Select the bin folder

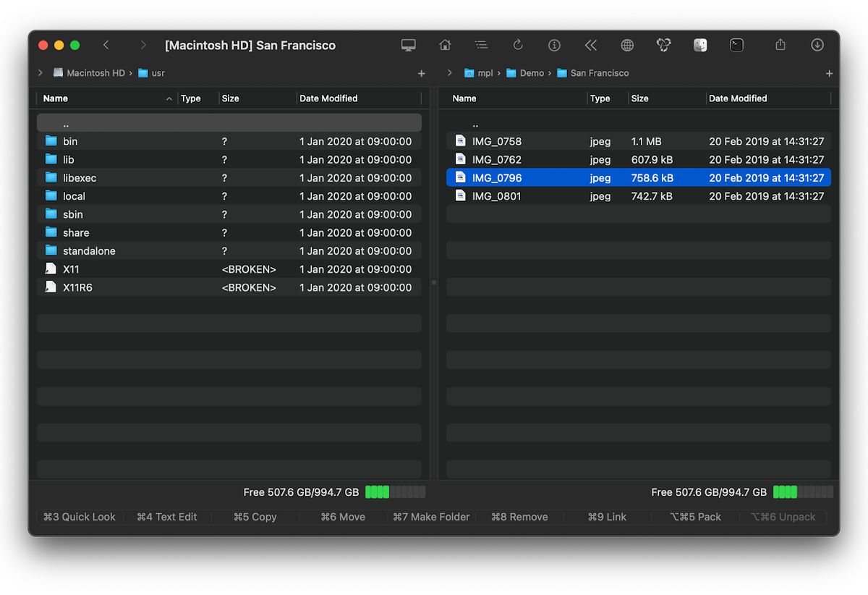click(229, 141)
